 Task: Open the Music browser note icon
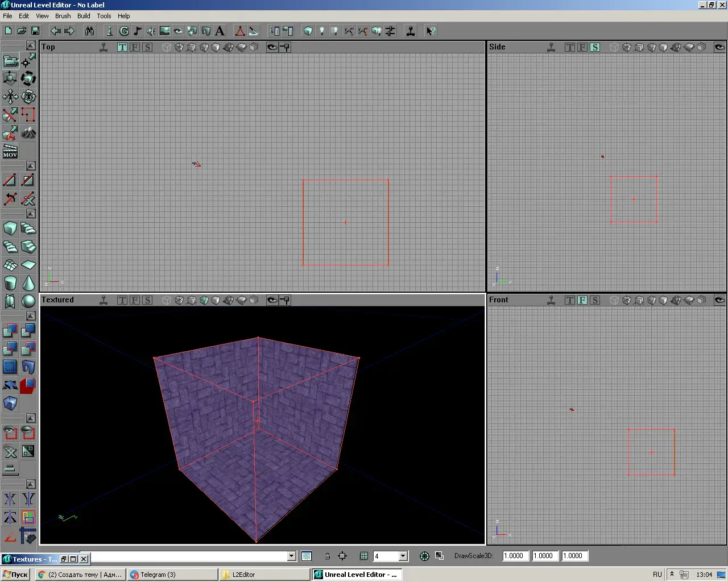[x=138, y=31]
